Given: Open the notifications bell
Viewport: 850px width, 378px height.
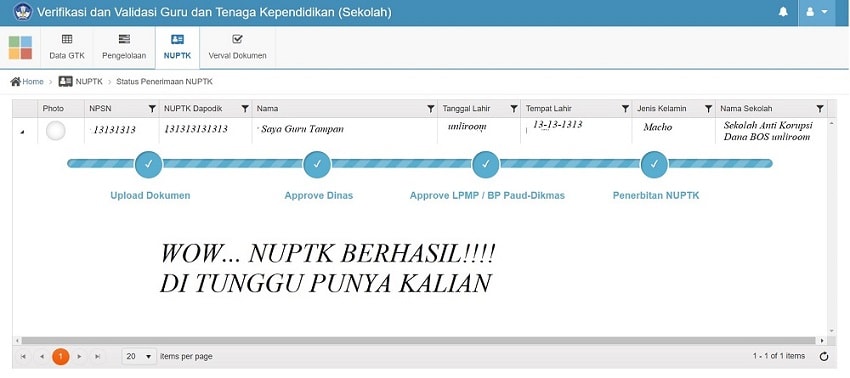Looking at the screenshot, I should pos(783,12).
